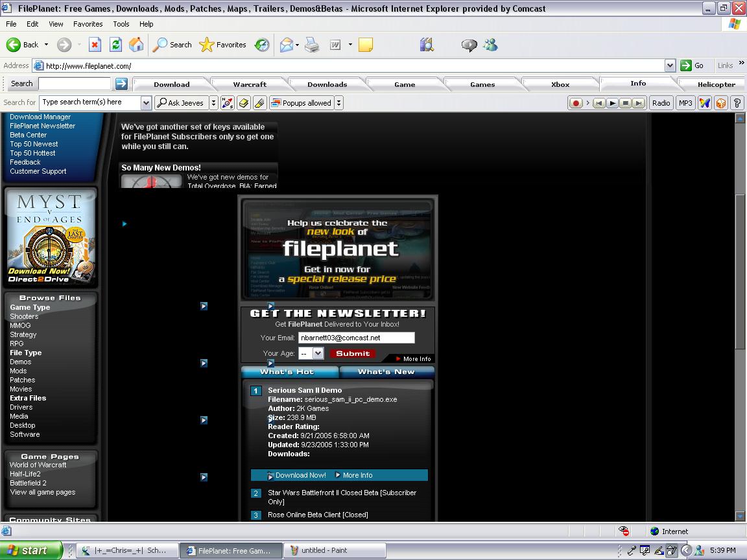
Task: Open the Ask Jeeves options dropdown
Action: [214, 103]
